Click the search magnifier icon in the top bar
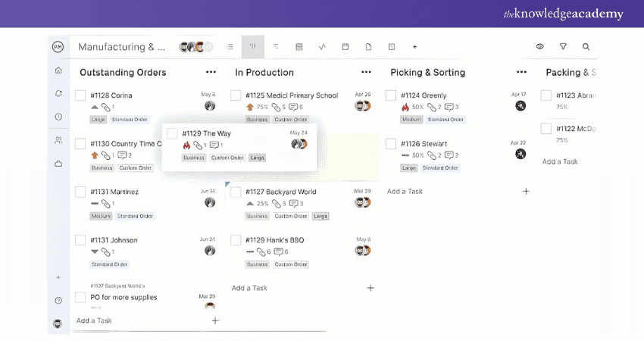Screen dimensions: 644x341 coord(586,47)
